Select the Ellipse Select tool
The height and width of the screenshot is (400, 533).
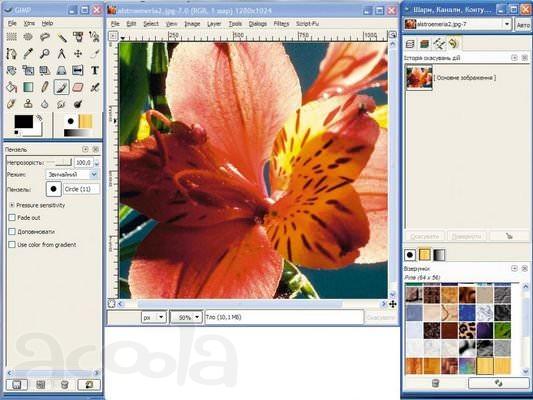[28, 37]
